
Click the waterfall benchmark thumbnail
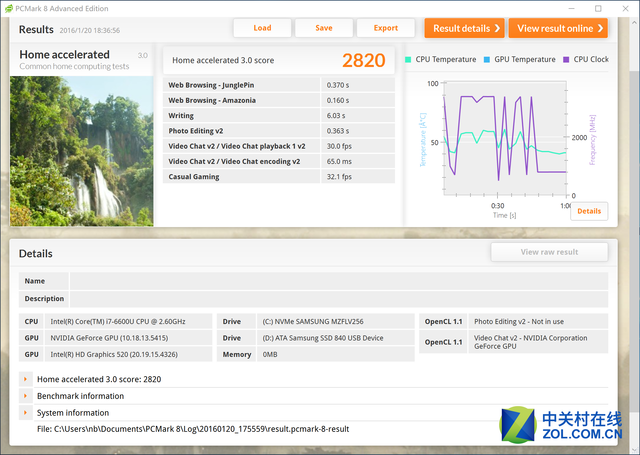[x=82, y=151]
